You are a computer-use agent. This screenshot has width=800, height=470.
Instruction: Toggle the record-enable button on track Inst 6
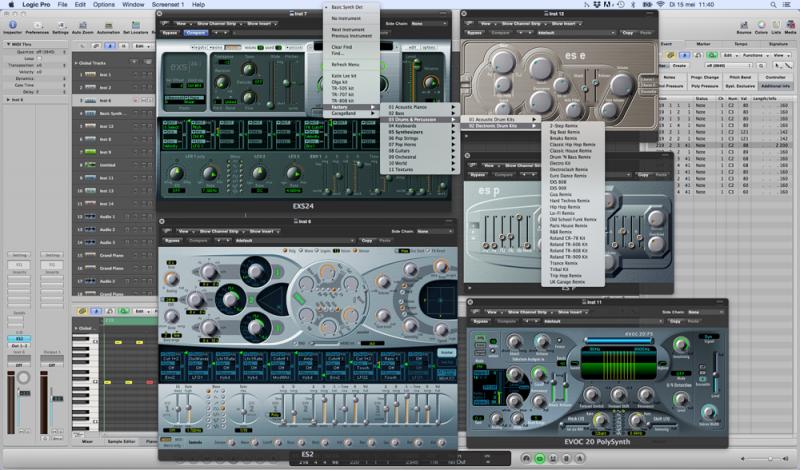click(x=135, y=101)
